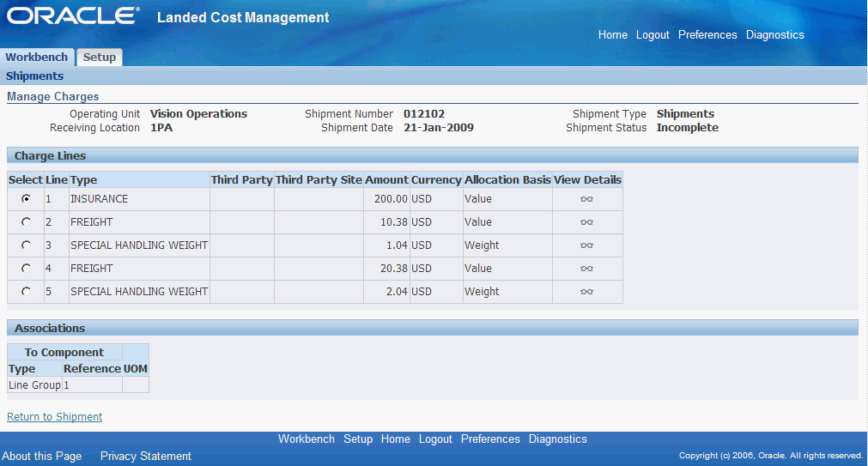Open Workbench link in the footer
This screenshot has height=466, width=868.
(307, 439)
